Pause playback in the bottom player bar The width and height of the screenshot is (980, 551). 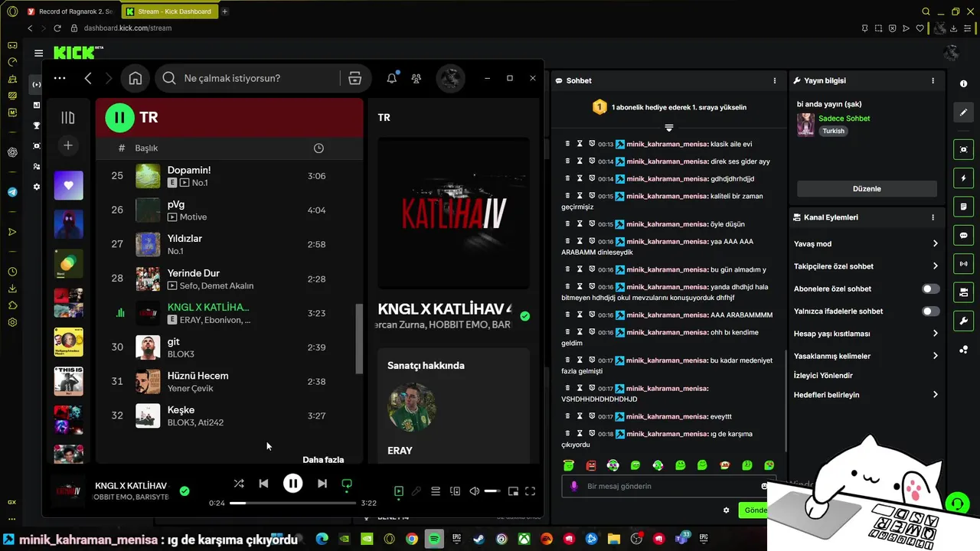pyautogui.click(x=292, y=483)
